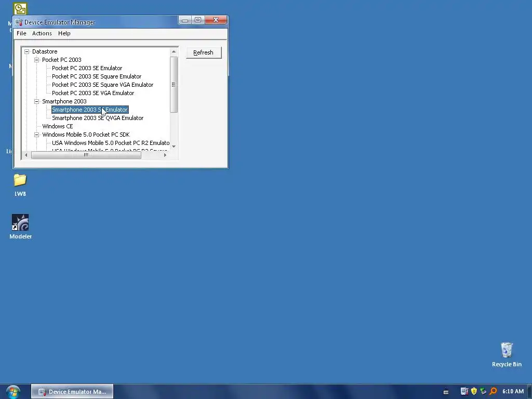Collapse Windows Mobile 5.0 Pocket PC SDK node
This screenshot has width=532, height=399.
pos(37,135)
